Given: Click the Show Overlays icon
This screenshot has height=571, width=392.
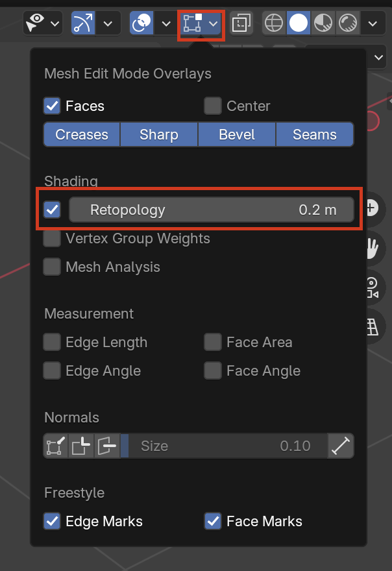Looking at the screenshot, I should click(191, 23).
